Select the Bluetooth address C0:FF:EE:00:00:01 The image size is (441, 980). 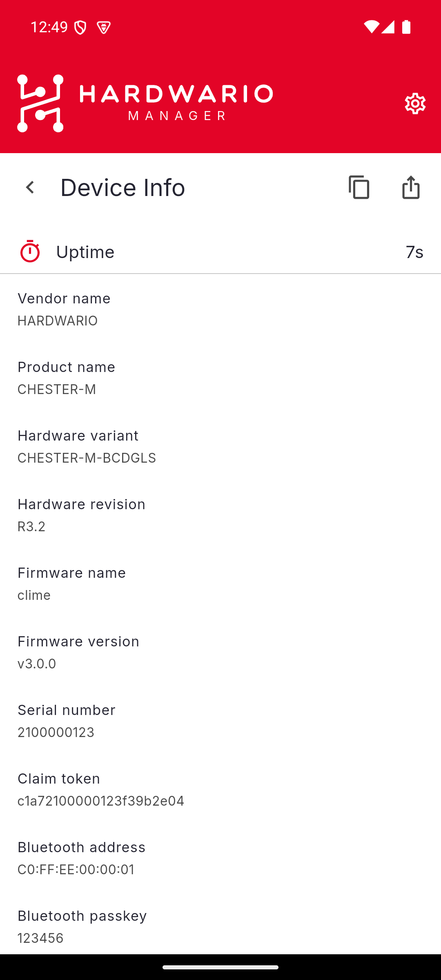click(x=220, y=858)
